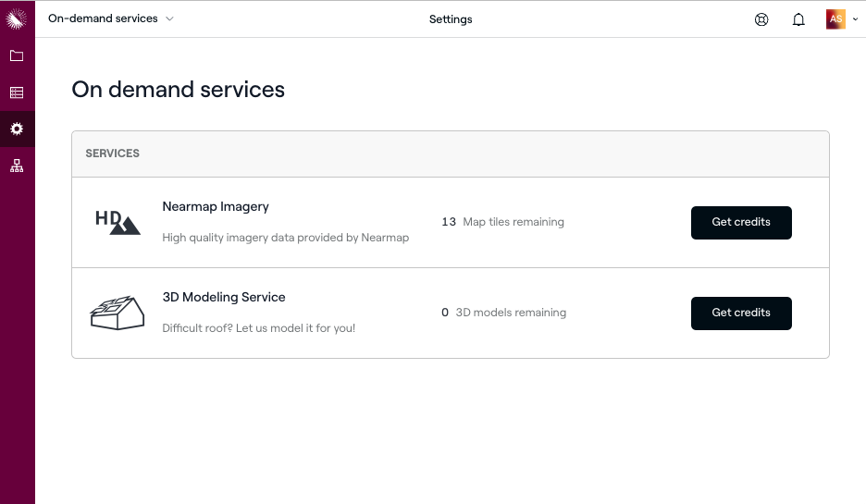Click the Aurora sunburst logo icon

(17, 18)
